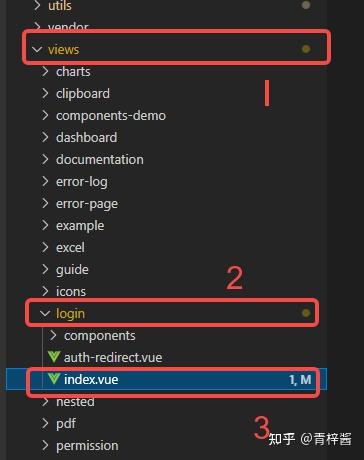The height and width of the screenshot is (460, 364).
Task: Select the error-page folder
Action: (x=87, y=204)
